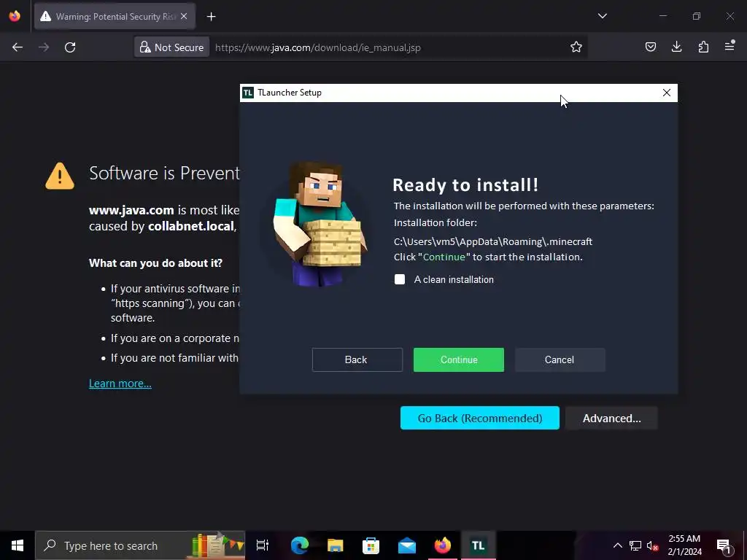Reload the current page
This screenshot has width=747, height=560.
[70, 47]
